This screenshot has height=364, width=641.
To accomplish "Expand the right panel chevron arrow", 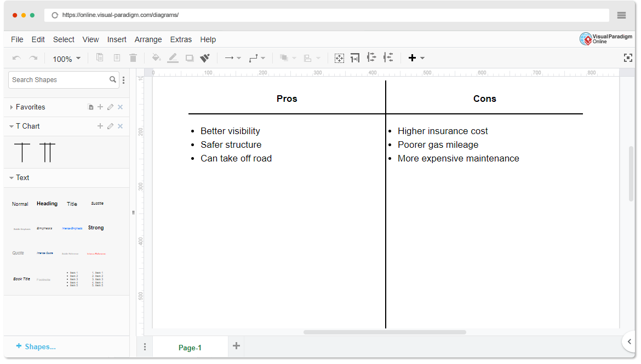I will click(629, 342).
